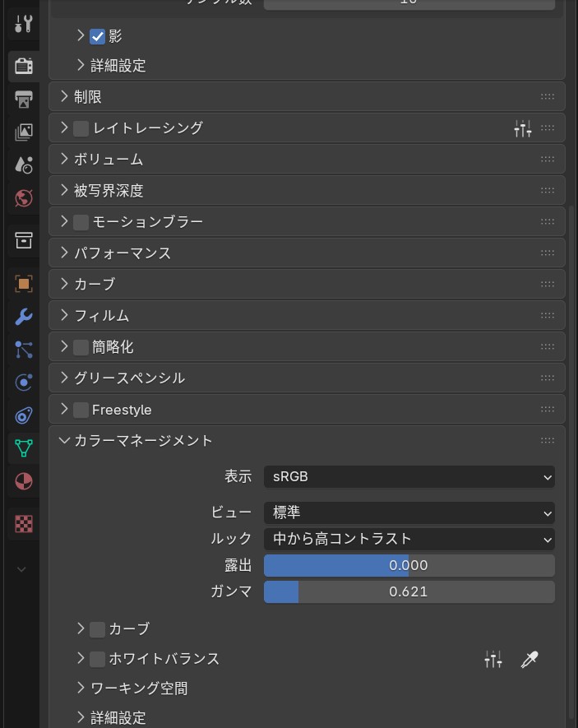Open the Mesh Data properties tab
Viewport: 578px width, 728px height.
[x=23, y=448]
